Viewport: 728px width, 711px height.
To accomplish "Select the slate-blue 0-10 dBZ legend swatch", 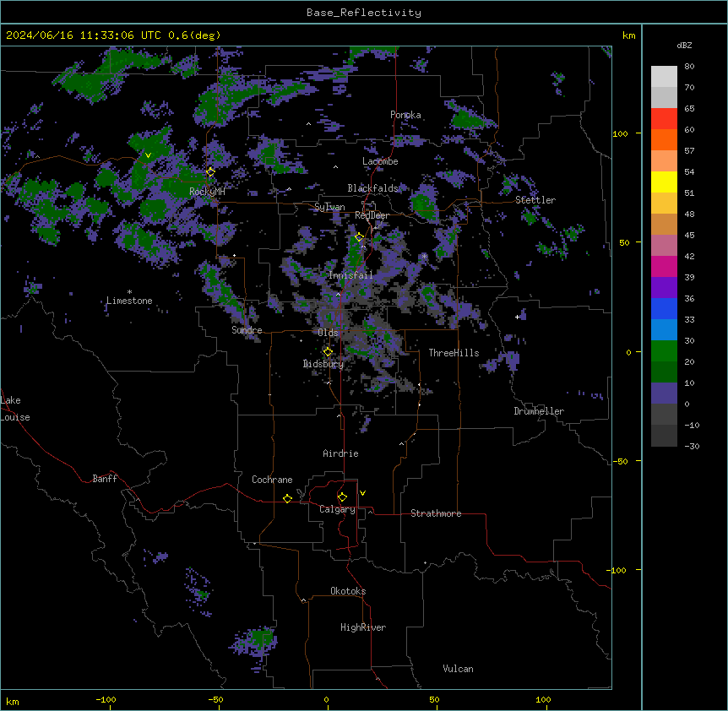I will pyautogui.click(x=664, y=393).
